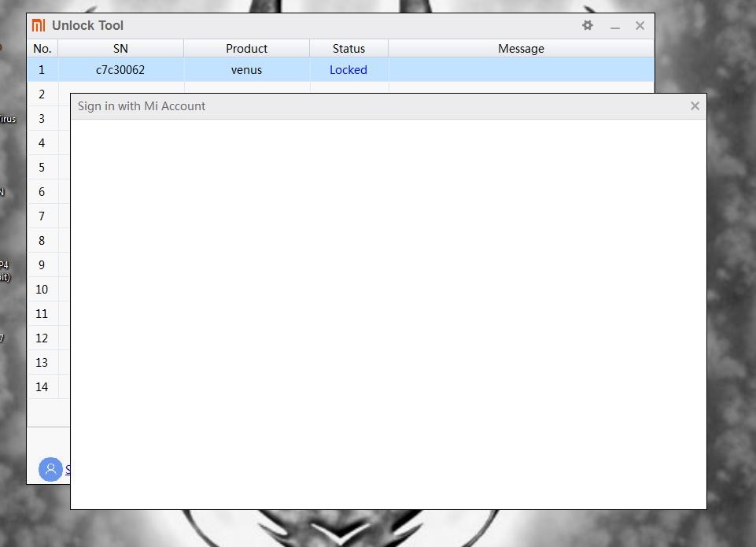This screenshot has height=547, width=756.
Task: Click the Locked status text
Action: click(x=348, y=70)
